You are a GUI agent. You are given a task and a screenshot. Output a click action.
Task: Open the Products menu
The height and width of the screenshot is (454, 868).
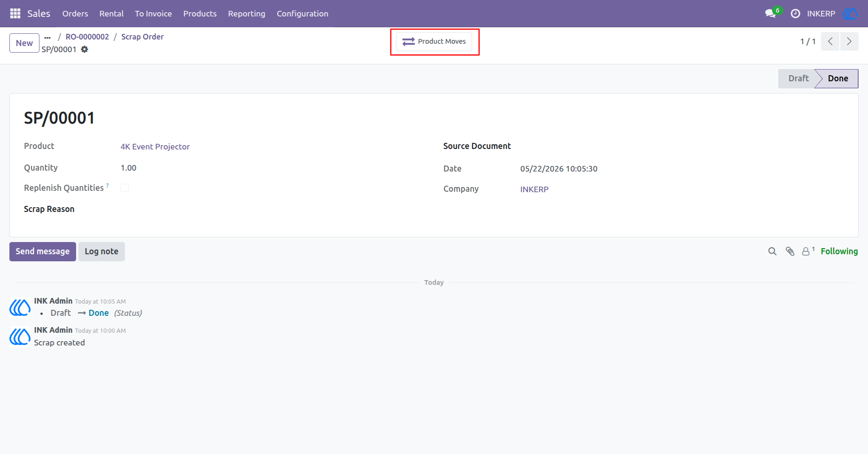[200, 14]
